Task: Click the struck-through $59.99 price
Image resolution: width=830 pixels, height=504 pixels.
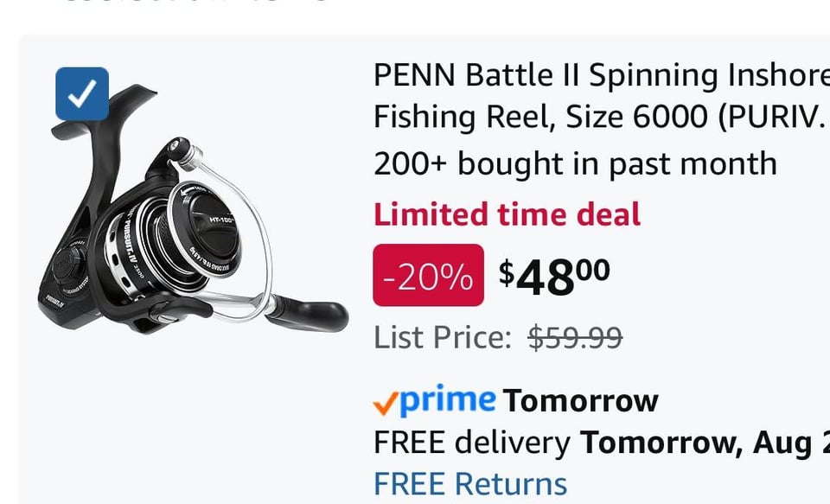Action: [575, 337]
